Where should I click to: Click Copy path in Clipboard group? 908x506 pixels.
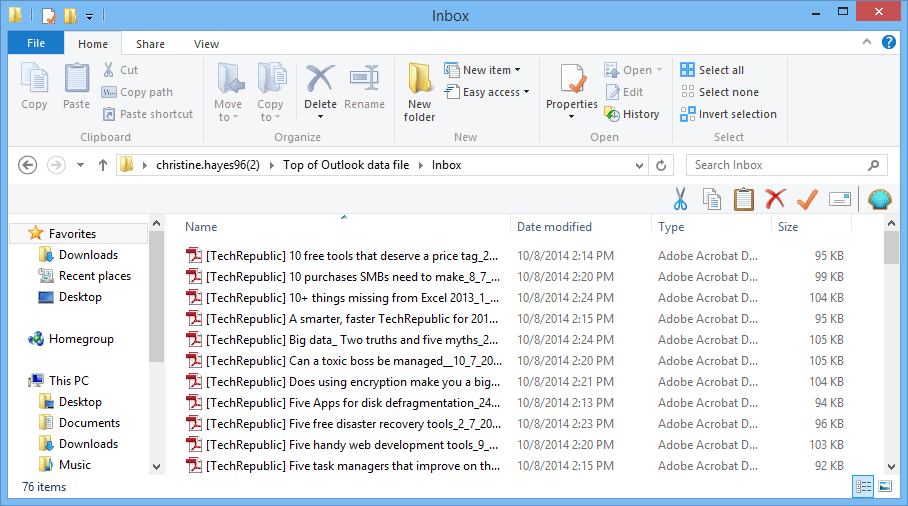click(137, 92)
